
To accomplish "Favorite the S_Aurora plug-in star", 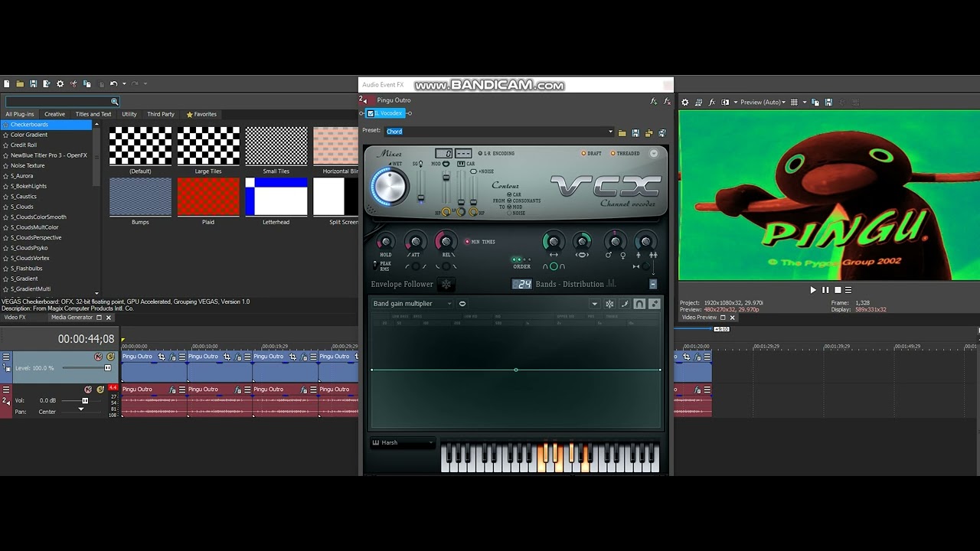I will tap(5, 176).
